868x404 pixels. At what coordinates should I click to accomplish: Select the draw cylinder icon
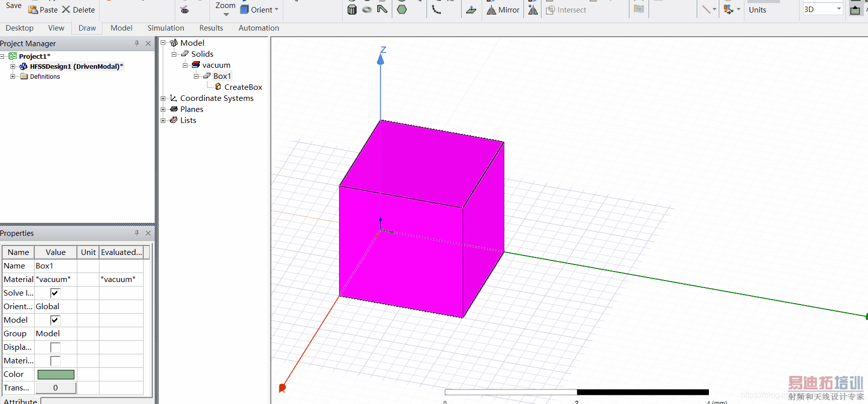coord(352,10)
